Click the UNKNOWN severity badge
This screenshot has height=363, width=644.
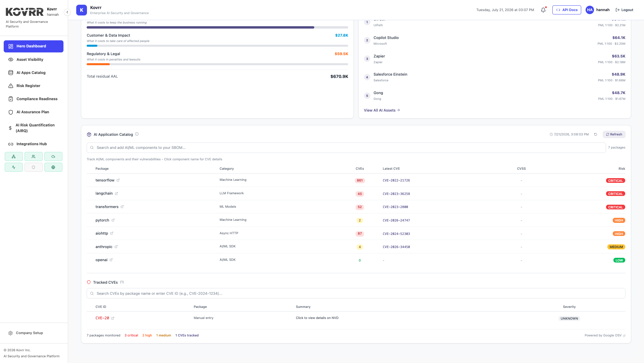click(x=569, y=319)
